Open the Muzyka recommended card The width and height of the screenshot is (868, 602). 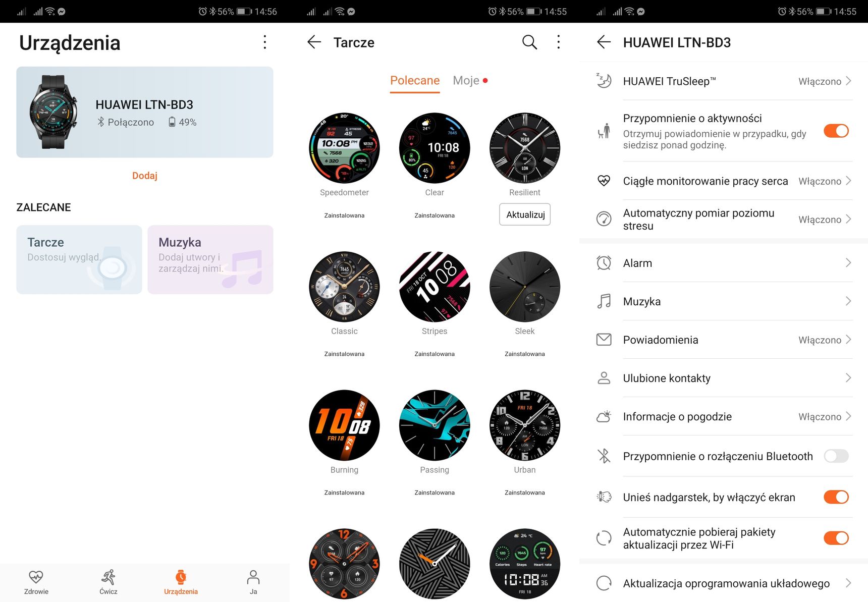point(210,259)
